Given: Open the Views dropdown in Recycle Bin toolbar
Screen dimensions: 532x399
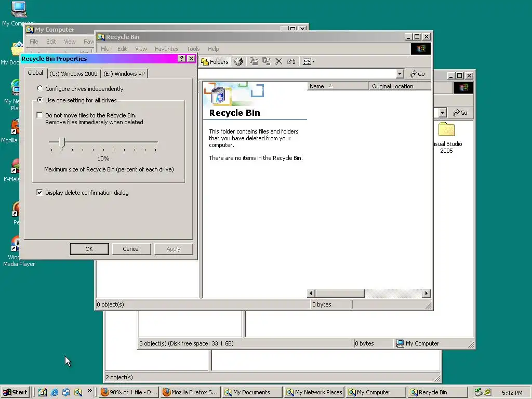Looking at the screenshot, I should [309, 61].
